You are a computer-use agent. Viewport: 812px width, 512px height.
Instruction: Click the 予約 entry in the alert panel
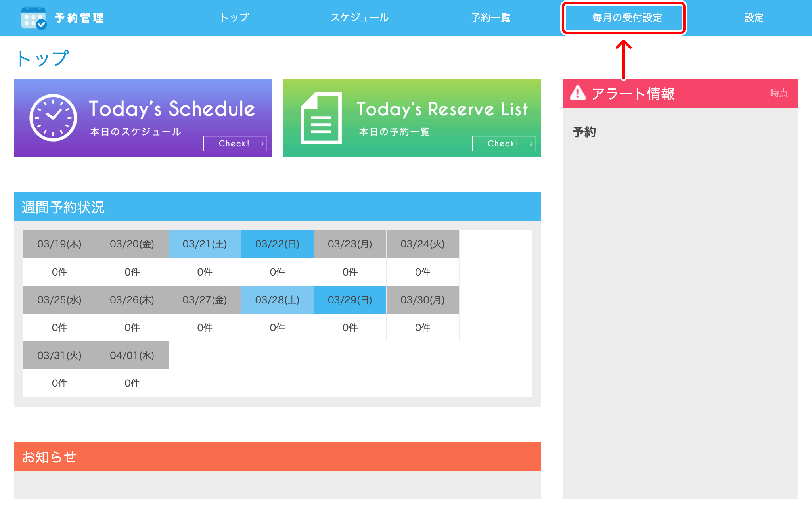(584, 132)
